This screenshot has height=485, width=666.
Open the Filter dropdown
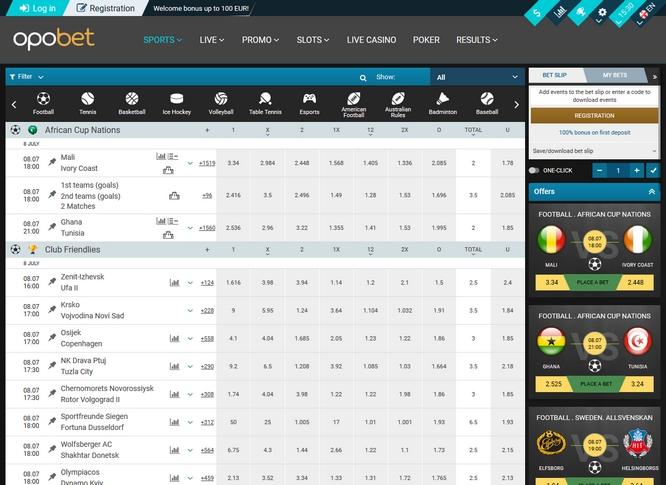point(26,77)
